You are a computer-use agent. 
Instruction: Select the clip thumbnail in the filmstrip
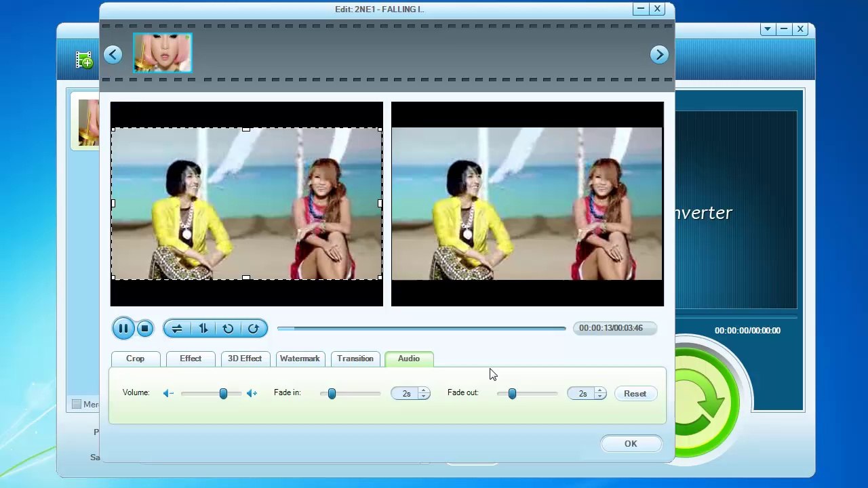point(163,53)
